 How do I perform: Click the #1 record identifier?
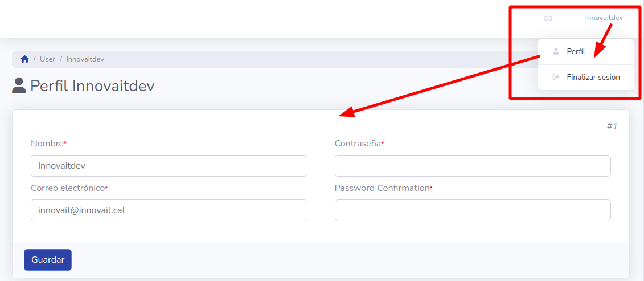(x=612, y=127)
